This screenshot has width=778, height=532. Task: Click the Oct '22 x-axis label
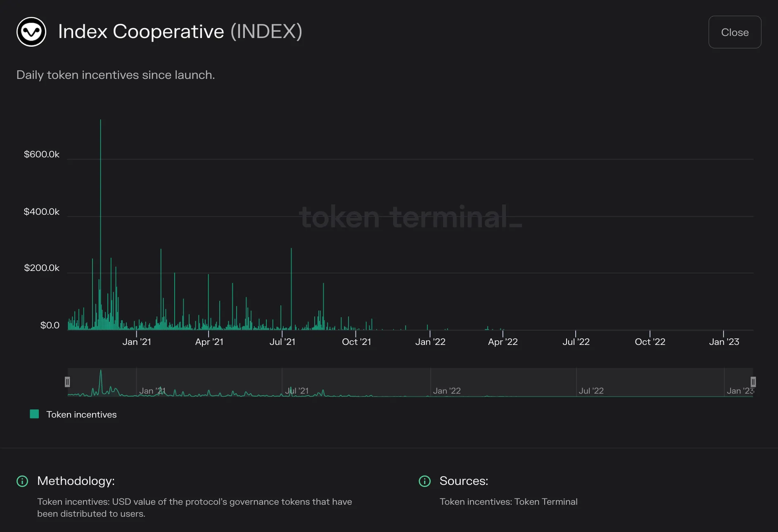tap(650, 342)
